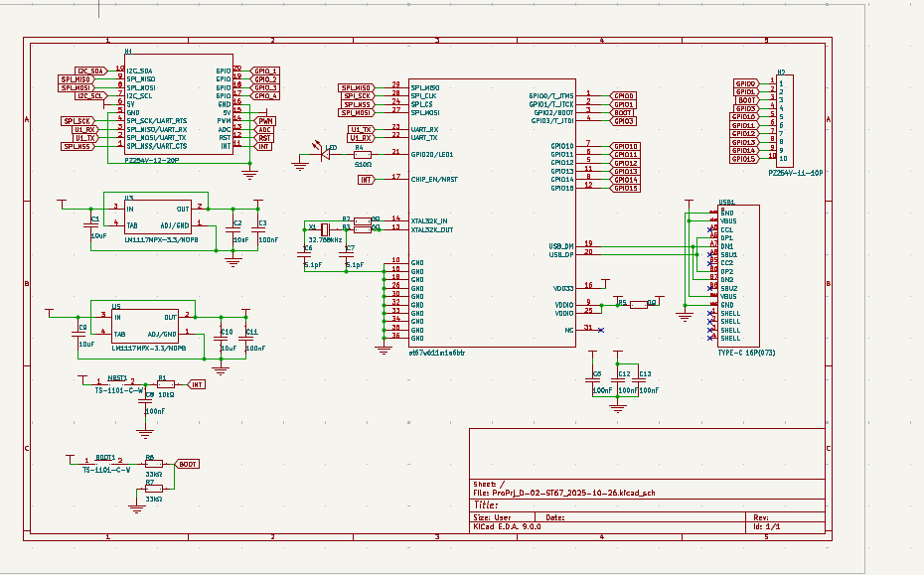Select the U1_TX label at UART_RX pin
The width and height of the screenshot is (924, 575).
coord(362,129)
